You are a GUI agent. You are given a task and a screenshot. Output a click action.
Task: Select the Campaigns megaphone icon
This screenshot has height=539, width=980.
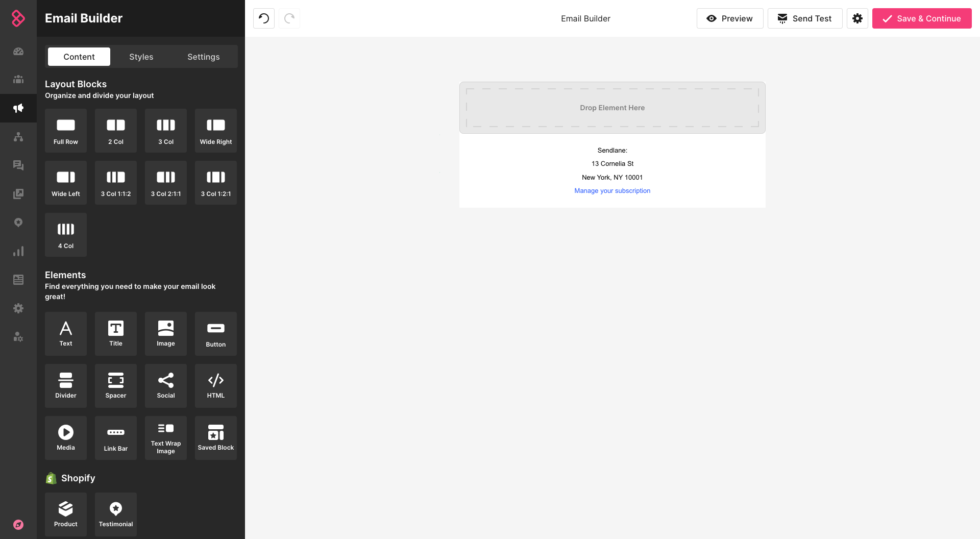coord(18,108)
